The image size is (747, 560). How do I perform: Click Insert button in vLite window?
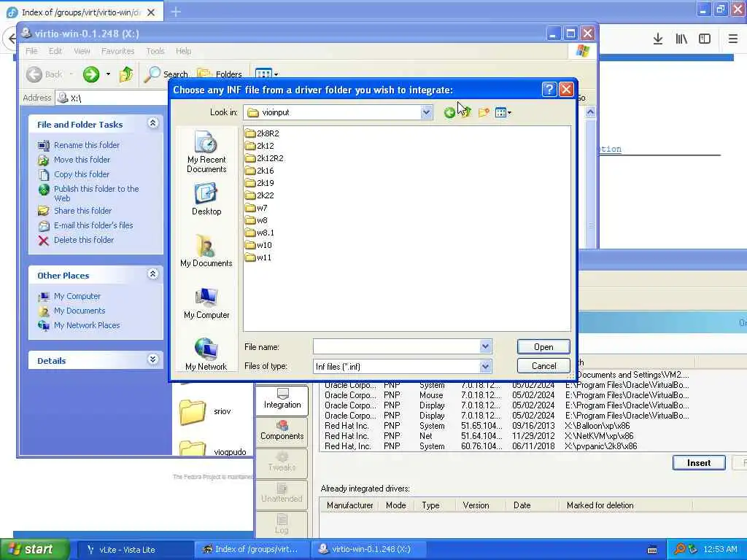698,462
